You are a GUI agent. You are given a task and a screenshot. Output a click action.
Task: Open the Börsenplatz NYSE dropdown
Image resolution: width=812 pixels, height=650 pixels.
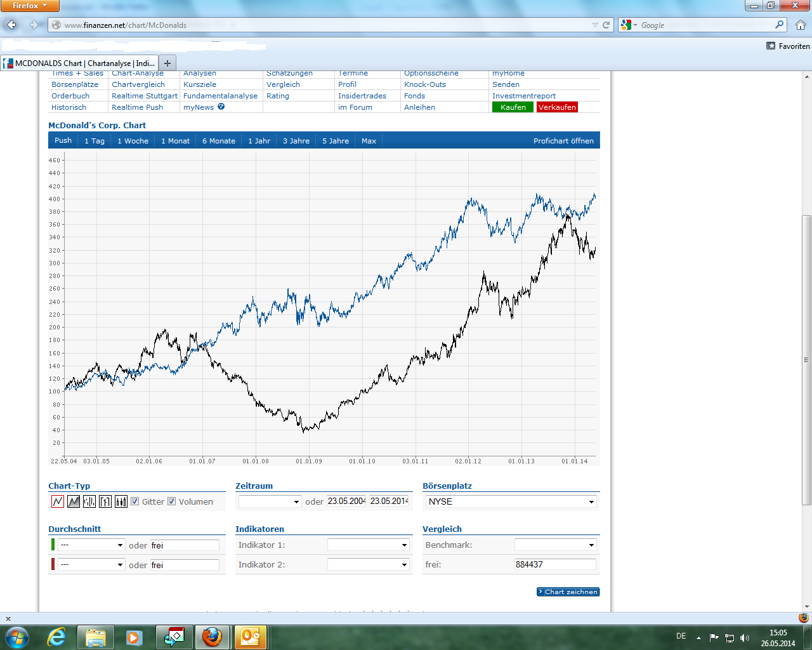coord(511,501)
